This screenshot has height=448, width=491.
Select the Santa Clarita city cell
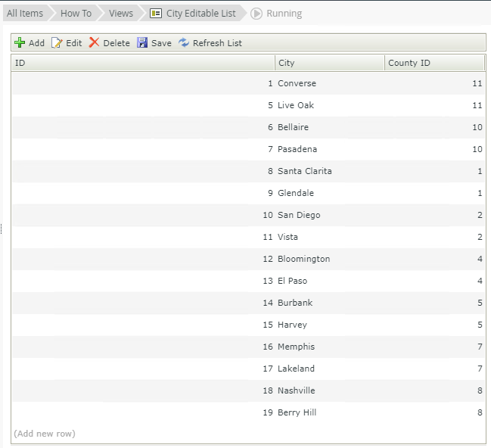[x=305, y=171]
